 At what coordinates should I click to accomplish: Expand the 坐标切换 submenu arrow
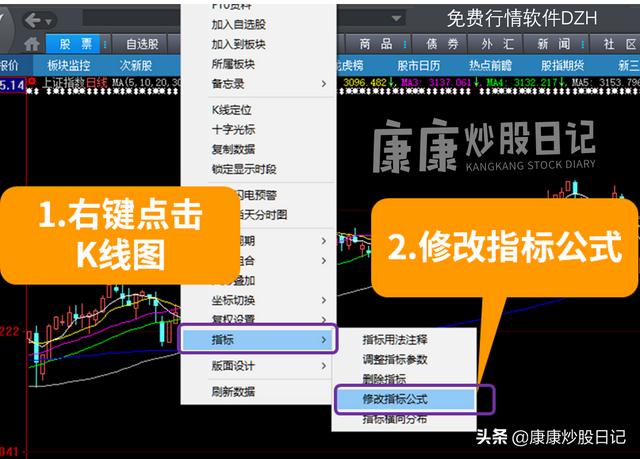[x=324, y=300]
